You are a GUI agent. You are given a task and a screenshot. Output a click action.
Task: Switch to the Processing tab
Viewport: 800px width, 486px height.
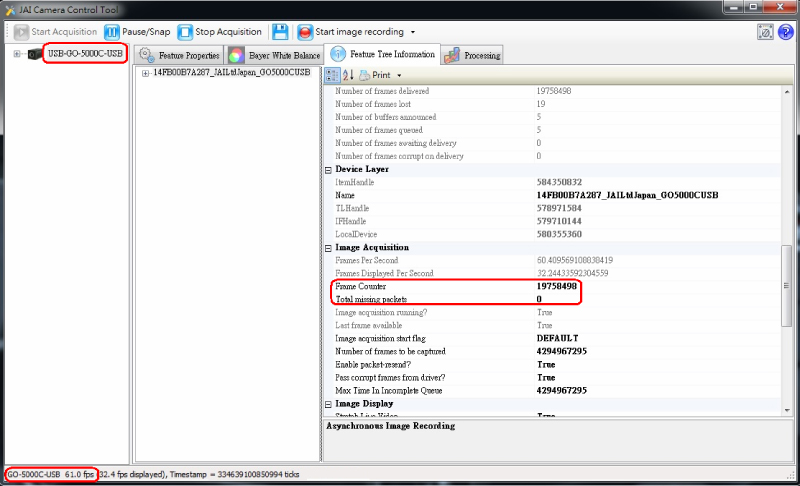point(472,55)
